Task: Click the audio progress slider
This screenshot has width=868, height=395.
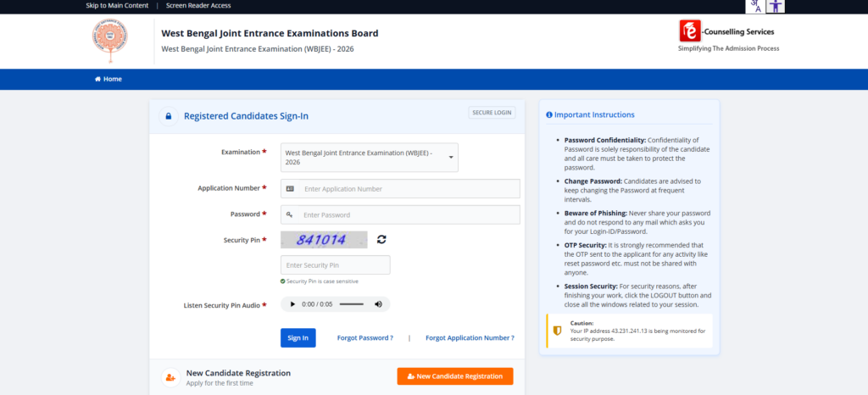Action: 352,304
